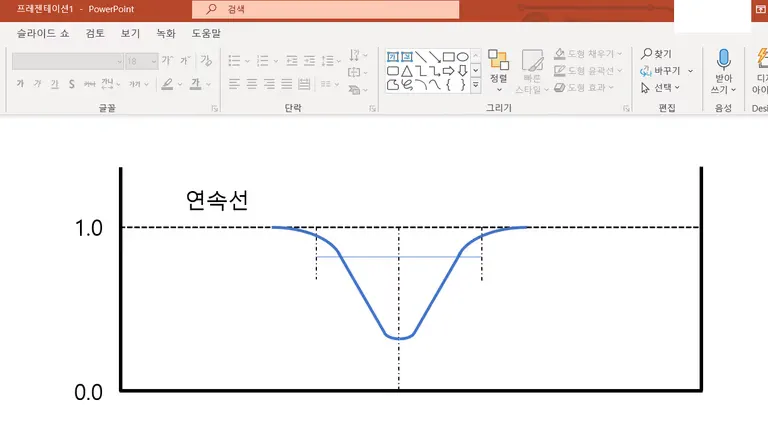
Task: Click the bulleted list icon
Action: click(x=234, y=61)
